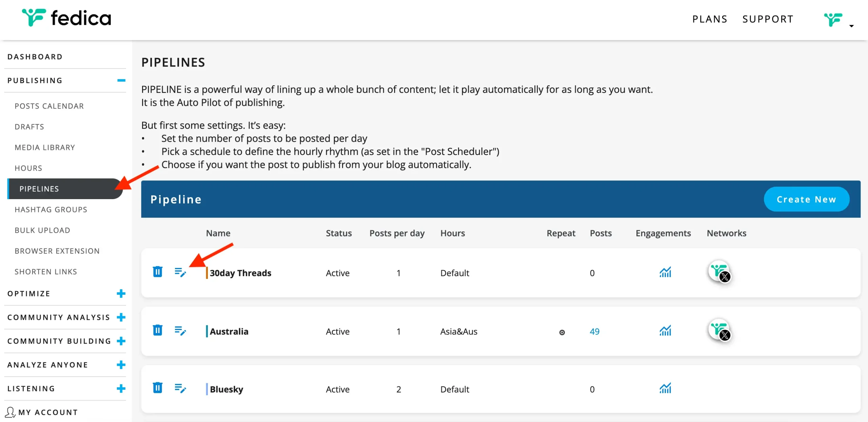This screenshot has height=422, width=868.
Task: Edit the 30day Threads pipeline
Action: pos(180,272)
